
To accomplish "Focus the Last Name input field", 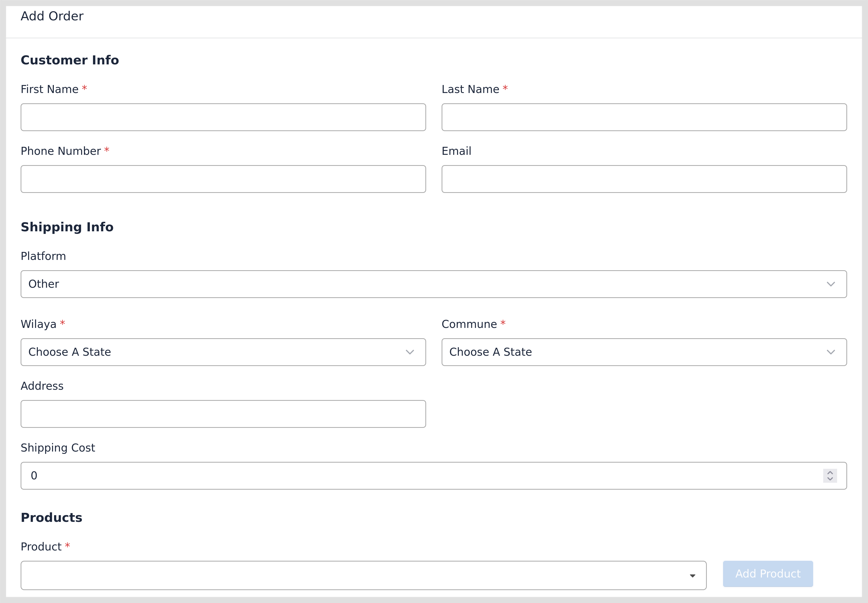I will 644,117.
